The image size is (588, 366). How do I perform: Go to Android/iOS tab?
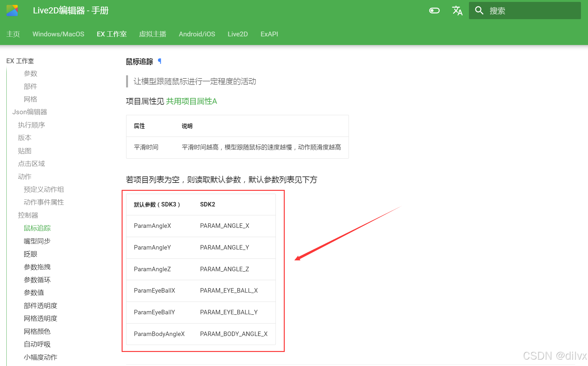[197, 34]
